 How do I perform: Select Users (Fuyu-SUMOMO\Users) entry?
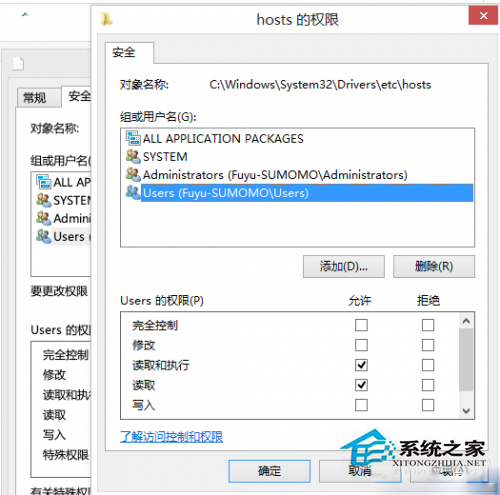[x=297, y=192]
